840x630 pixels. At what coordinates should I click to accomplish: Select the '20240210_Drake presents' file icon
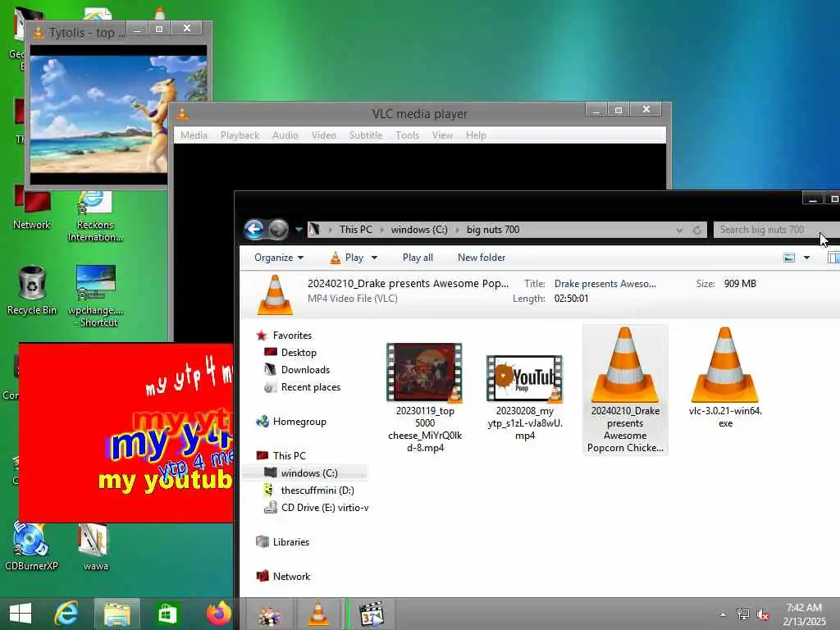[x=624, y=365]
